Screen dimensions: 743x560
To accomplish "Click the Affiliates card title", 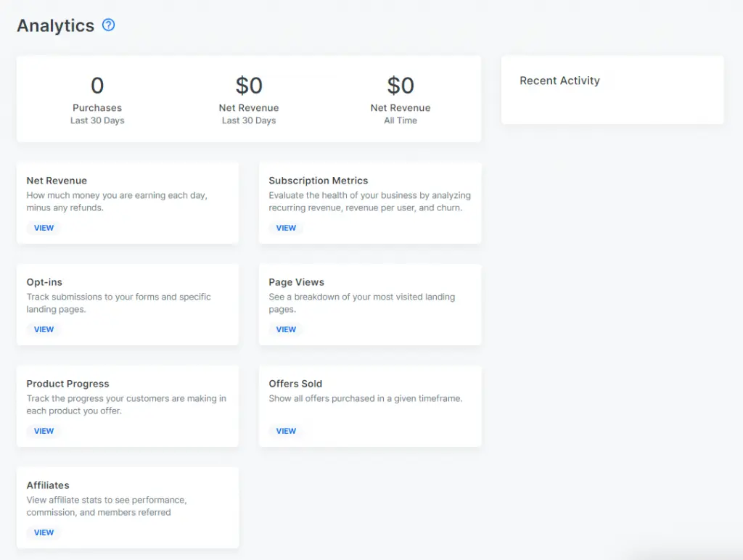I will tap(48, 485).
